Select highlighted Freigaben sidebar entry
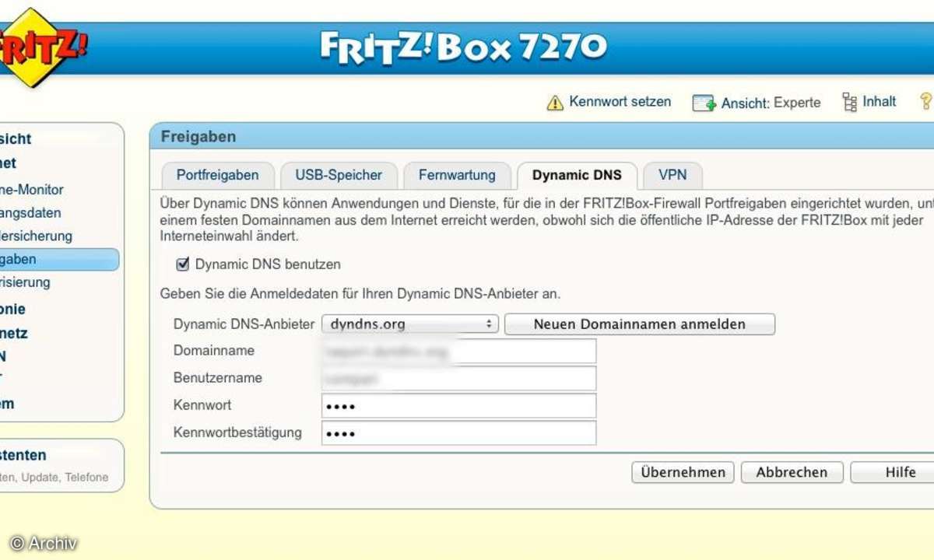The image size is (934, 560). (59, 259)
